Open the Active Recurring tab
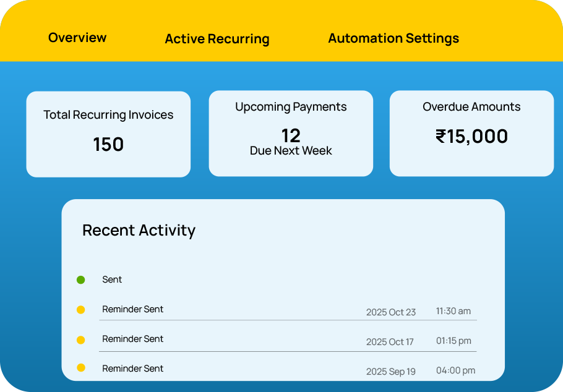Image resolution: width=563 pixels, height=392 pixels. [x=217, y=39]
